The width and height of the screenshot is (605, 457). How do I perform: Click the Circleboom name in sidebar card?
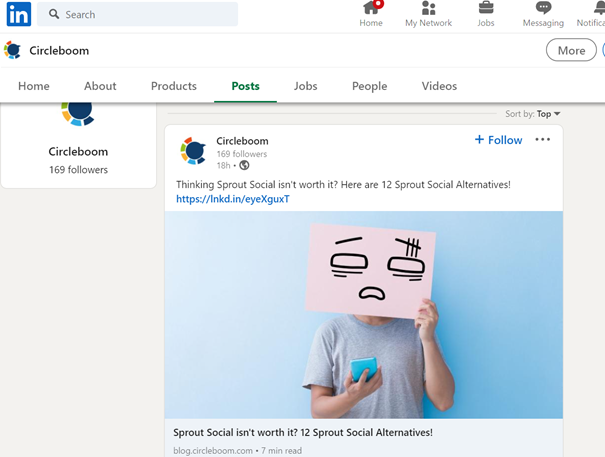point(78,152)
